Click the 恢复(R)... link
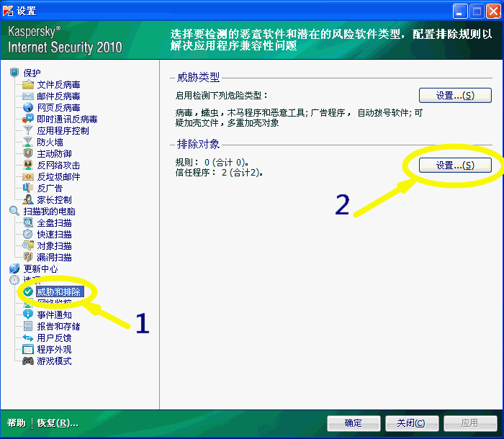Viewport: 504px width, 439px height. 58,423
